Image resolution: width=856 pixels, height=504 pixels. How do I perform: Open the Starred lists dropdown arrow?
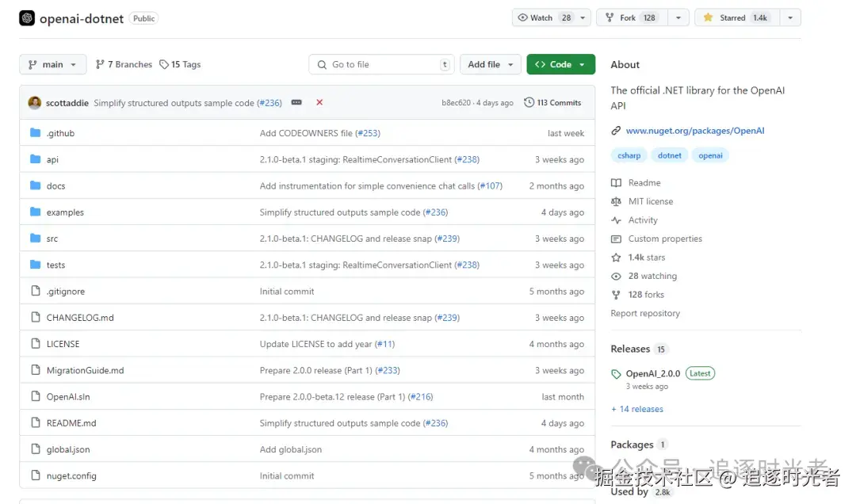pos(790,17)
